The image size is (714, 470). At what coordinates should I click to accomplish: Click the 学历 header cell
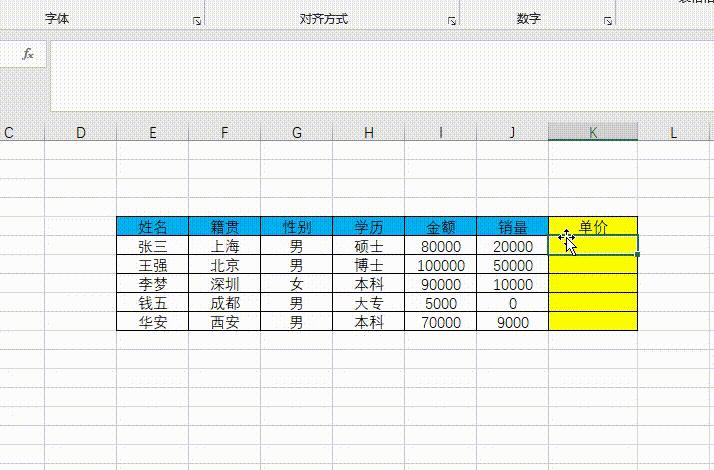[368, 226]
